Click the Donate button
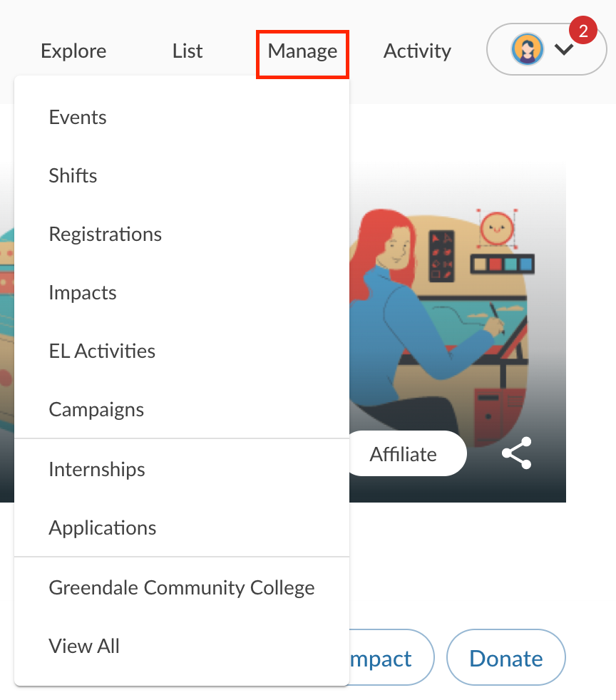Screen dimensions: 616x700 [506, 657]
